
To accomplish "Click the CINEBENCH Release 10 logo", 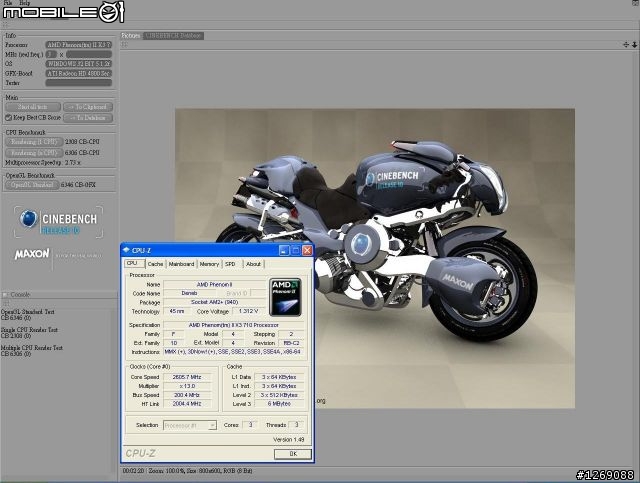I will point(59,223).
